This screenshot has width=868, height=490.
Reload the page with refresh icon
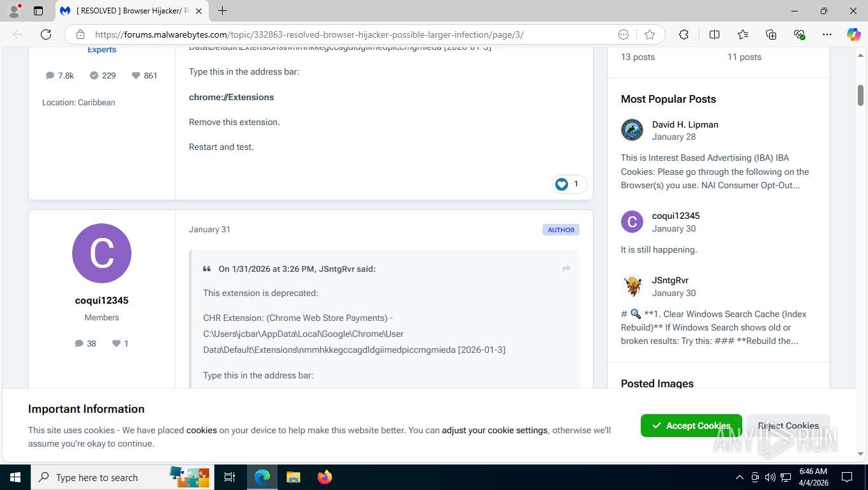point(46,34)
